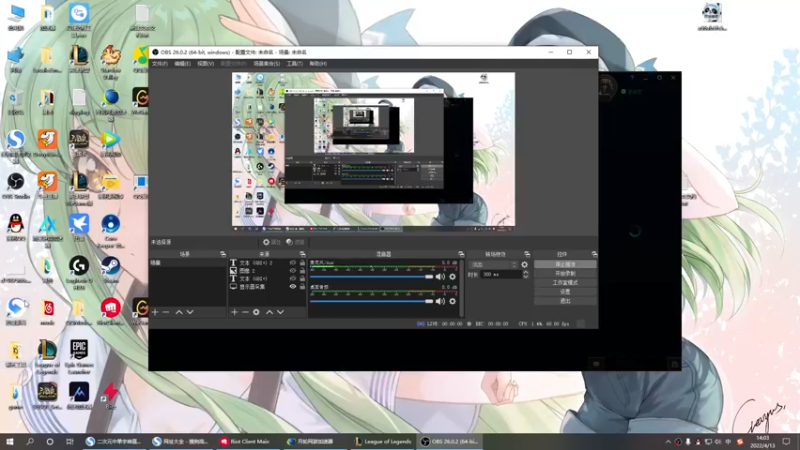Screen dimensions: 800x450
Task: Open the QQ penguin desktop icon
Action: 16,228
